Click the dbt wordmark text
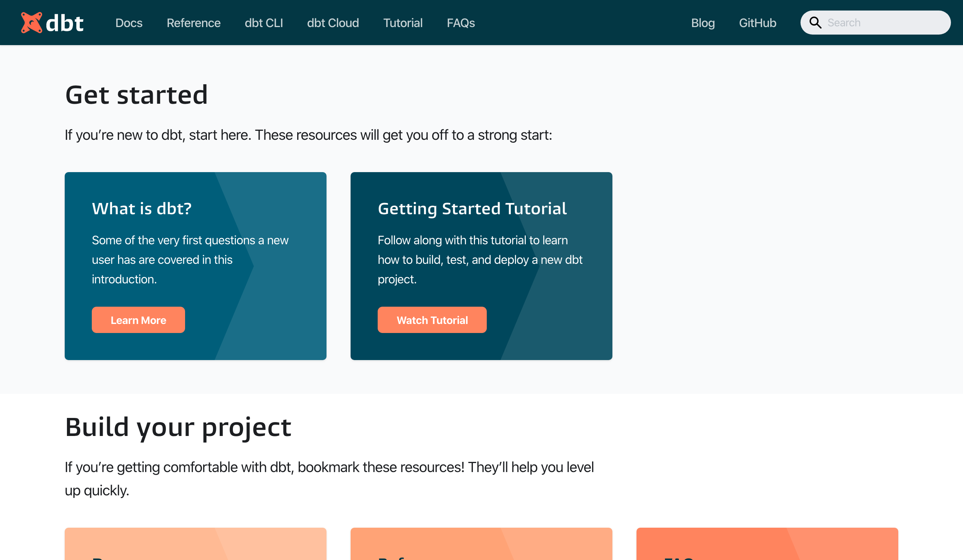The height and width of the screenshot is (560, 963). pos(65,23)
